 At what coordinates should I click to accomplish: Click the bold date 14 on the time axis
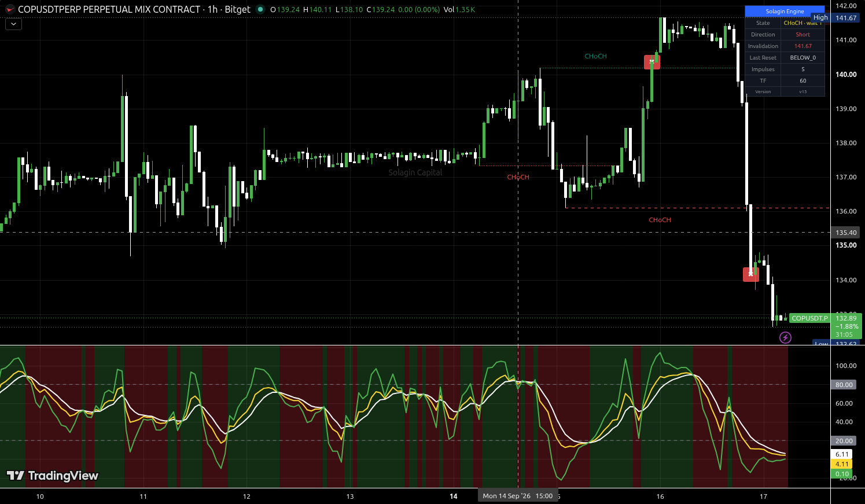(454, 496)
